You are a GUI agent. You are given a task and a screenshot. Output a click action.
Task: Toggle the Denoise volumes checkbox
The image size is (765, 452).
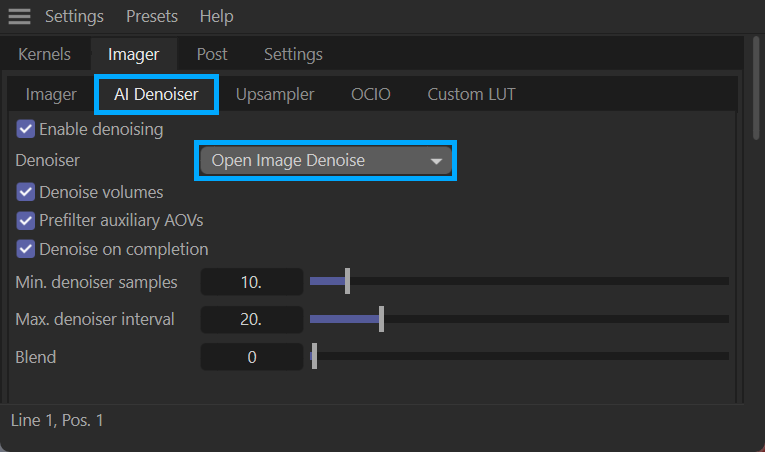26,191
